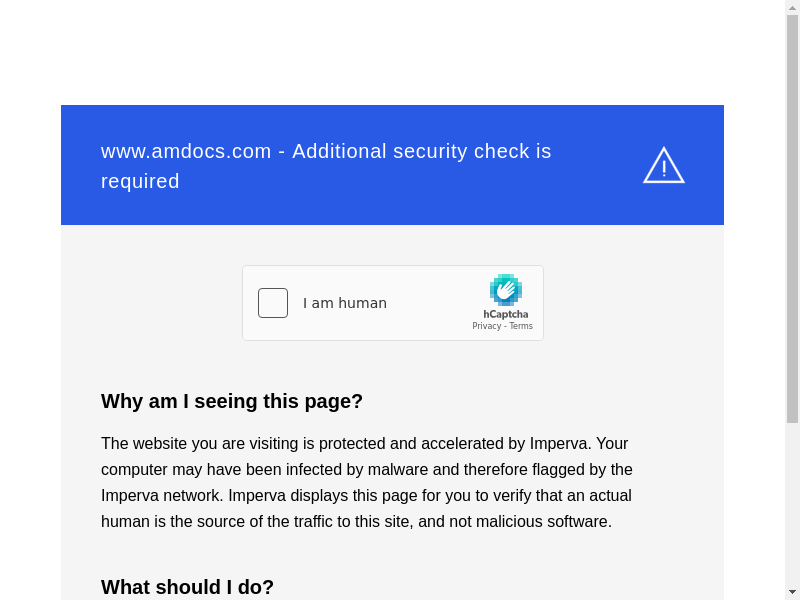
Task: Click the scrollbar up arrow
Action: click(x=792, y=7)
